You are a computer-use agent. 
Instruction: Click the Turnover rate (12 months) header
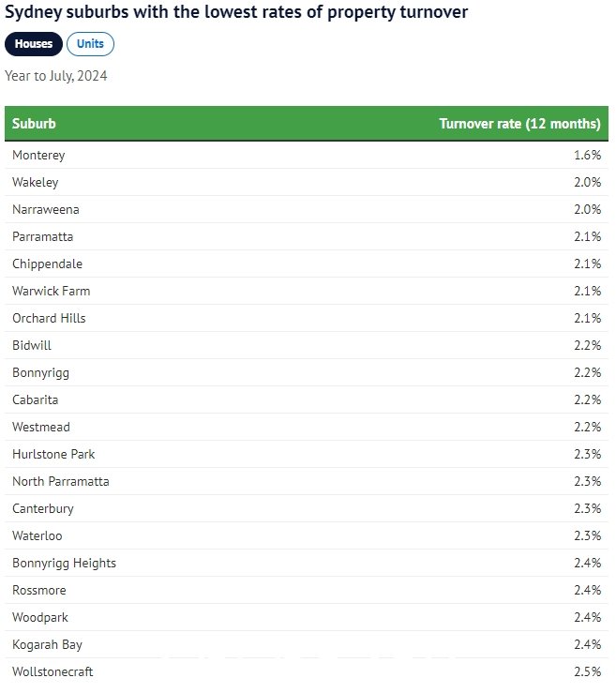click(519, 123)
